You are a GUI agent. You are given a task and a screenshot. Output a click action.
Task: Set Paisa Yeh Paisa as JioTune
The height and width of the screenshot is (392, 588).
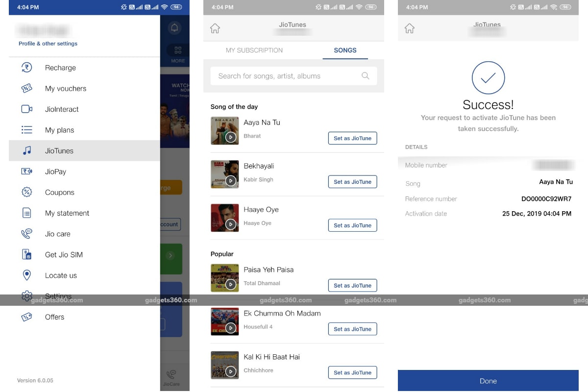(x=352, y=285)
